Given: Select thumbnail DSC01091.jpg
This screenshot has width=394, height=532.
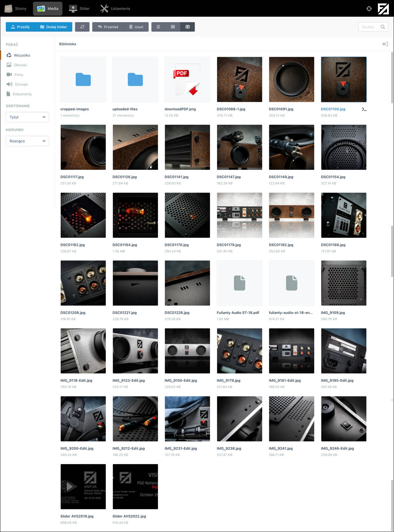Looking at the screenshot, I should point(292,79).
